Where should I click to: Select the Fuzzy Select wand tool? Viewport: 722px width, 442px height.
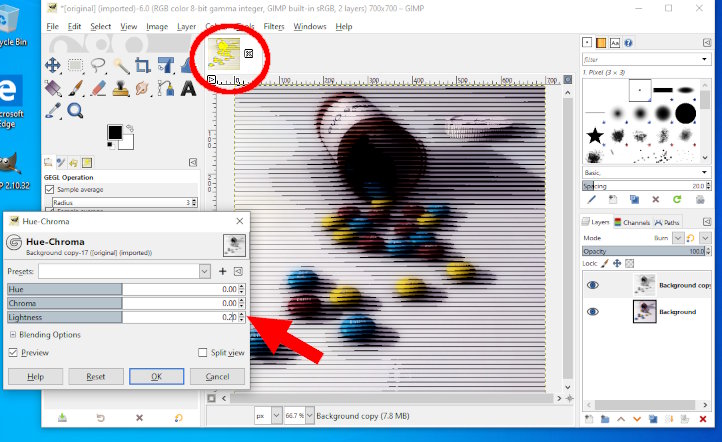click(x=121, y=66)
